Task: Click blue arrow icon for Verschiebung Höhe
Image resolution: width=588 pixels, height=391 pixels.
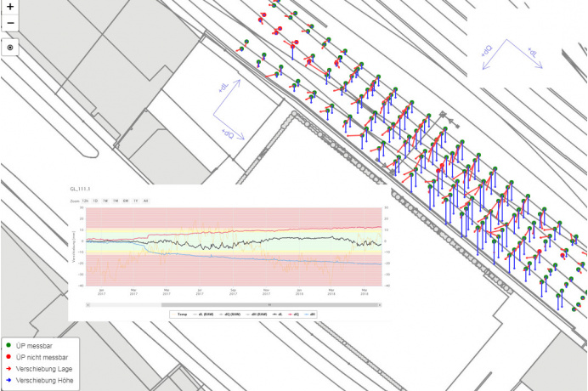Action: [x=8, y=382]
